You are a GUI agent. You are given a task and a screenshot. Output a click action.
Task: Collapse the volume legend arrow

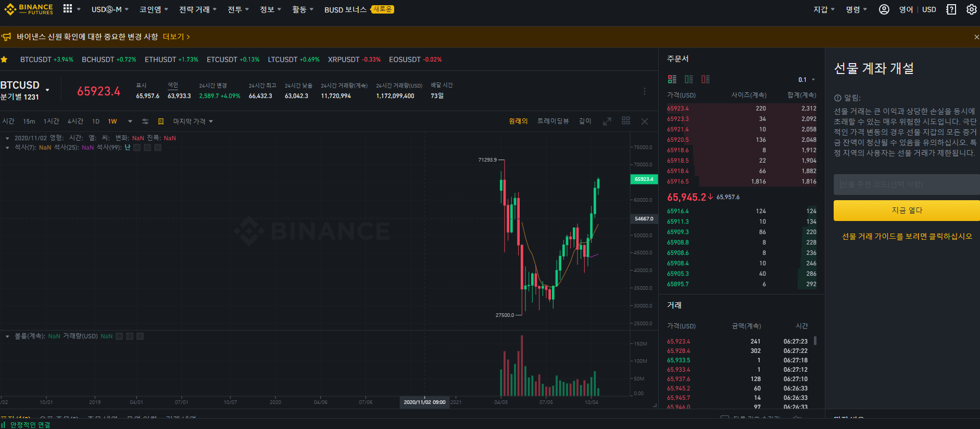7,336
